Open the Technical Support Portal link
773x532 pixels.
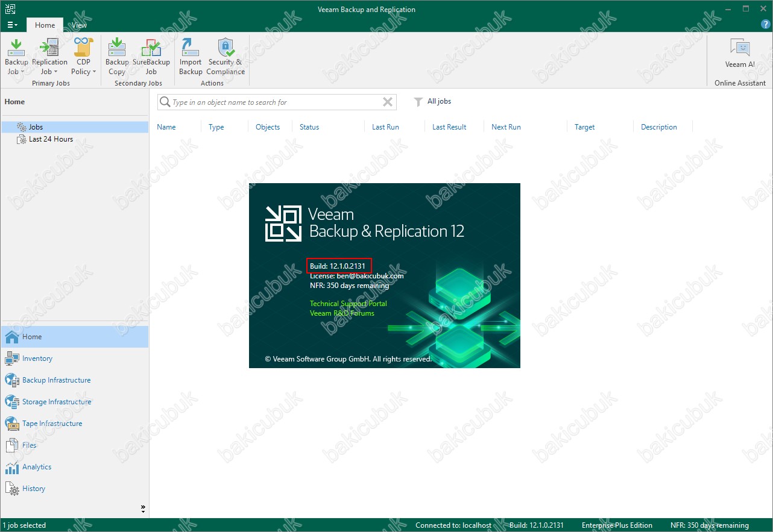(x=349, y=304)
